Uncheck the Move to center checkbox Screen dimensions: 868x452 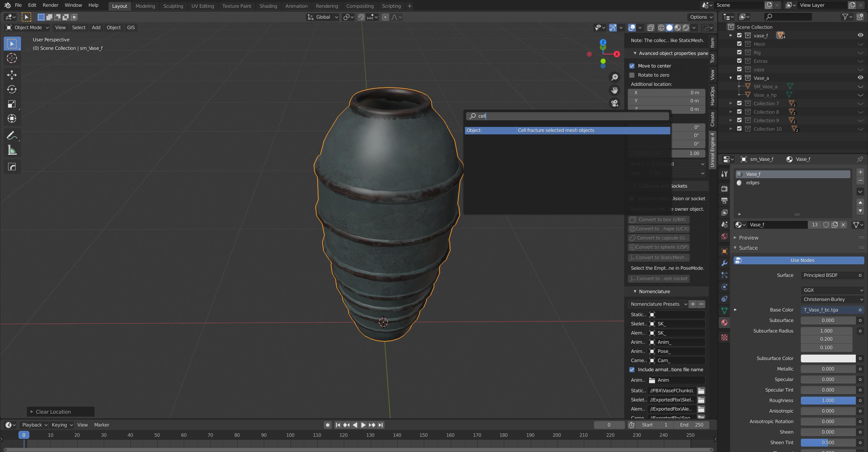click(632, 66)
